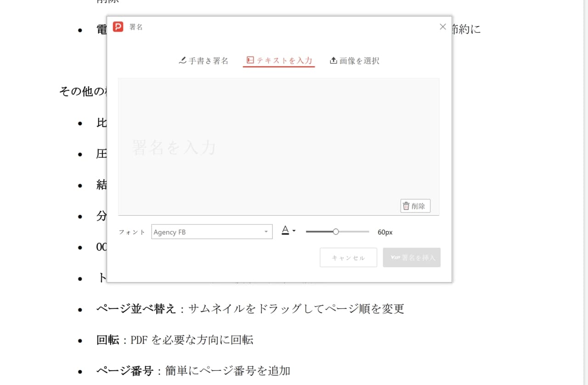This screenshot has height=385, width=588.
Task: Click the red app logo in dialog header
Action: (118, 27)
